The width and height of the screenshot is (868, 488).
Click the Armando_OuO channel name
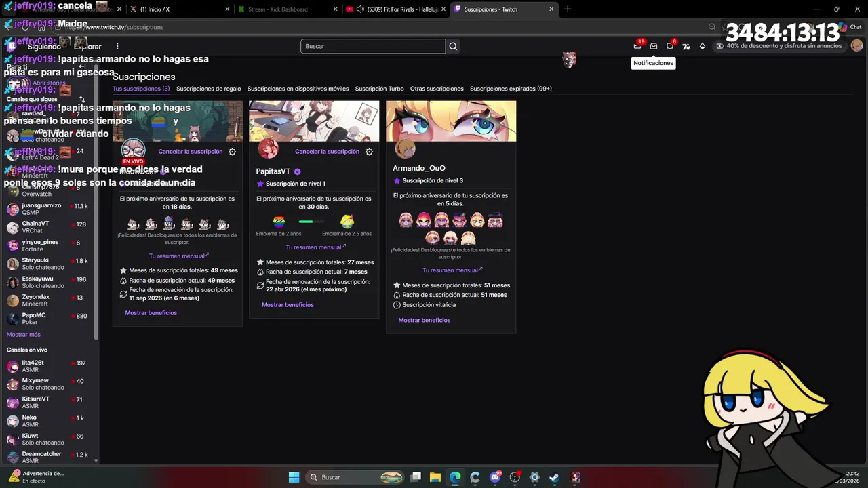pyautogui.click(x=419, y=168)
